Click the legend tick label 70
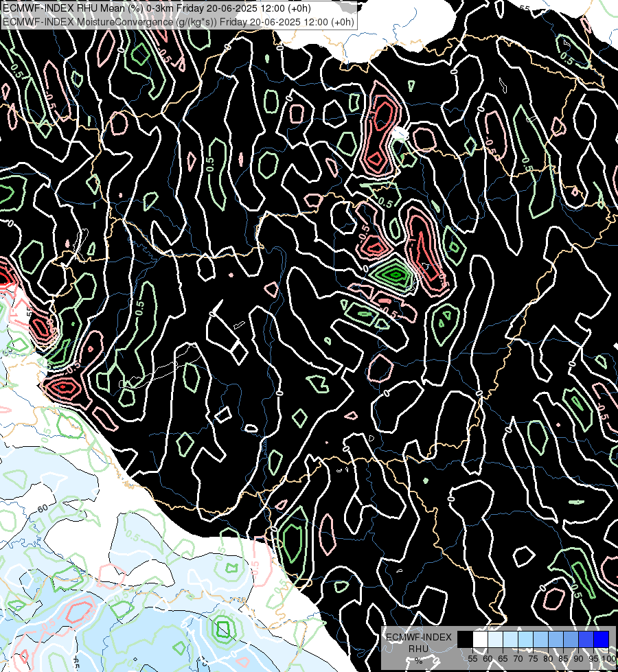The image size is (618, 672). 518,659
